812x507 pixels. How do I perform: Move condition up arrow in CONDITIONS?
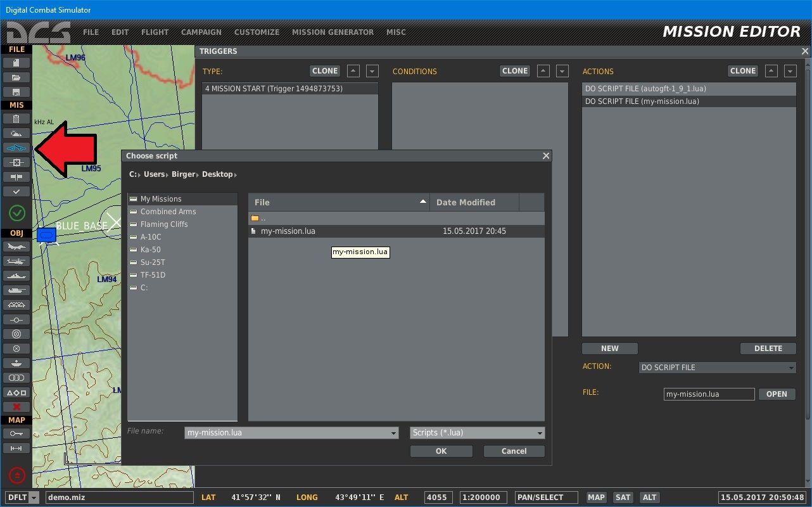(x=543, y=71)
